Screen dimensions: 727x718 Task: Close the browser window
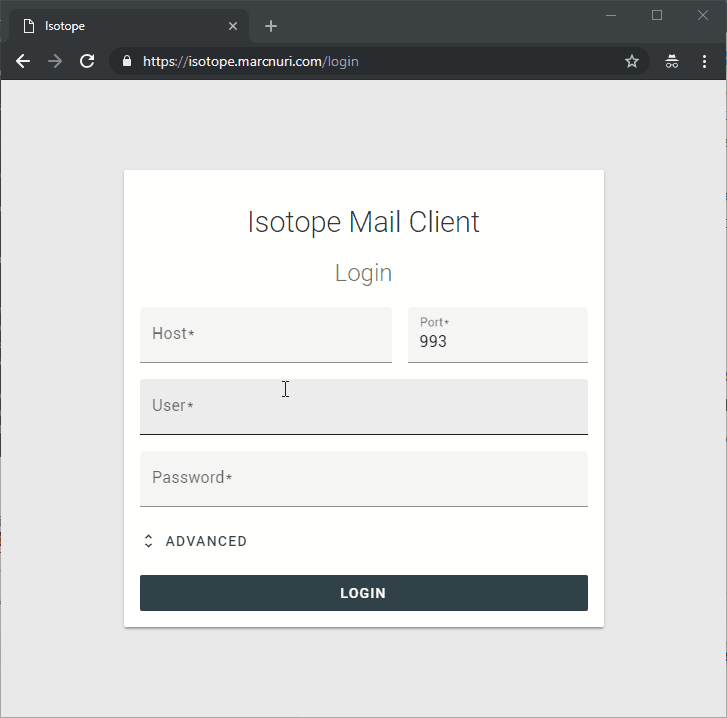pos(702,15)
